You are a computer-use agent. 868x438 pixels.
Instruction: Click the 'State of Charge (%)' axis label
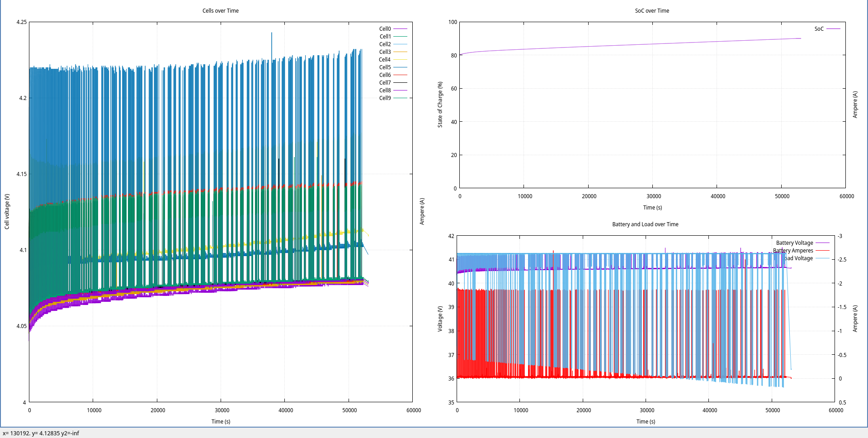(x=440, y=105)
